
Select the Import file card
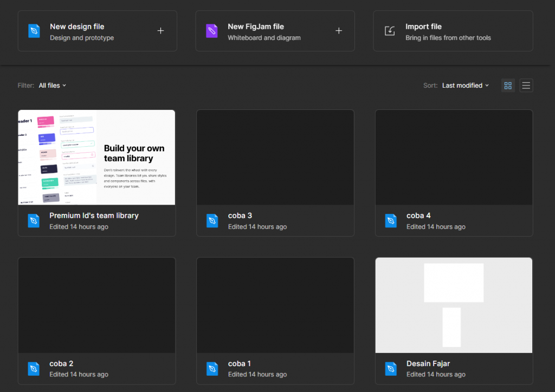tap(453, 31)
